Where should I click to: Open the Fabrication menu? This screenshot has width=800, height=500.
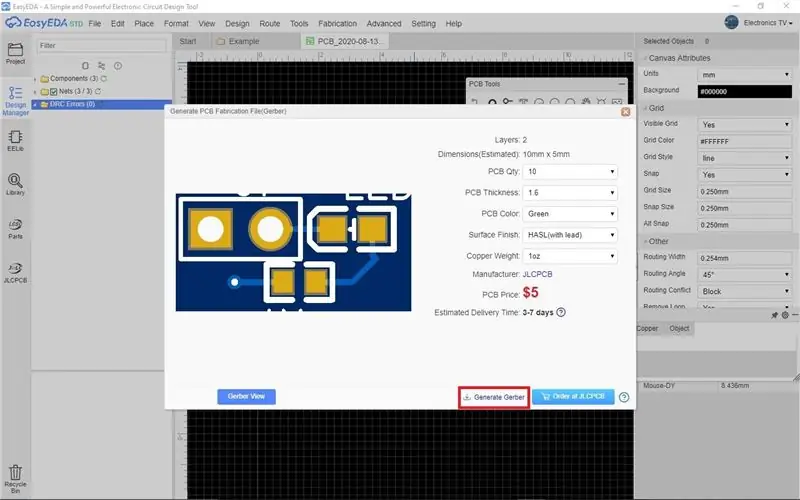[337, 23]
